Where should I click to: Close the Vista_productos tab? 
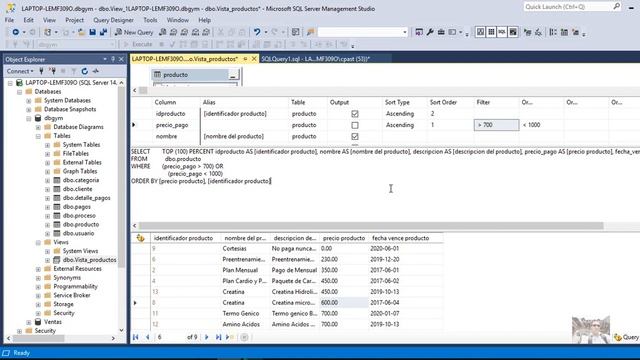[x=254, y=59]
